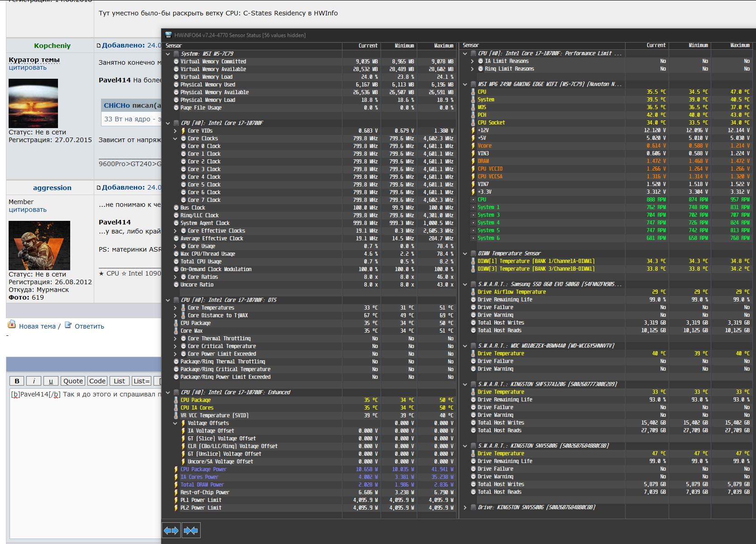Click the Quote button in reply editor

pyautogui.click(x=73, y=381)
